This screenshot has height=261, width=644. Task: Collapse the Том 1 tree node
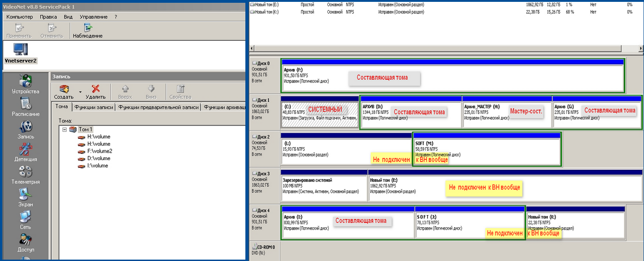[65, 130]
